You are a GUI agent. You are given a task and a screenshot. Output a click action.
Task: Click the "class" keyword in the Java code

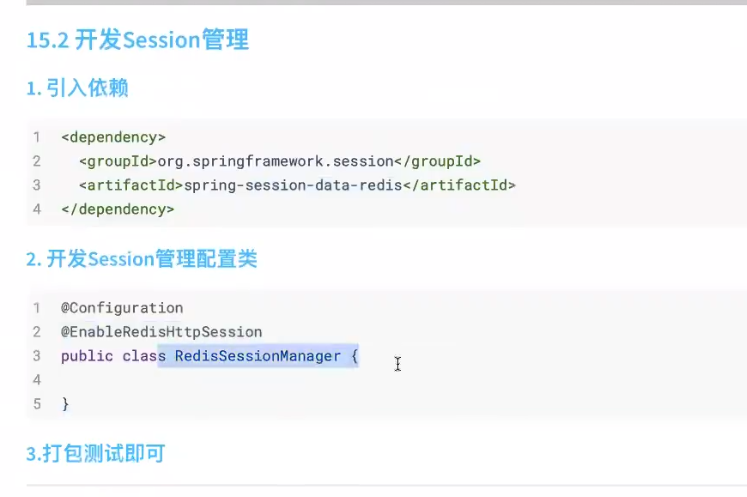point(143,356)
